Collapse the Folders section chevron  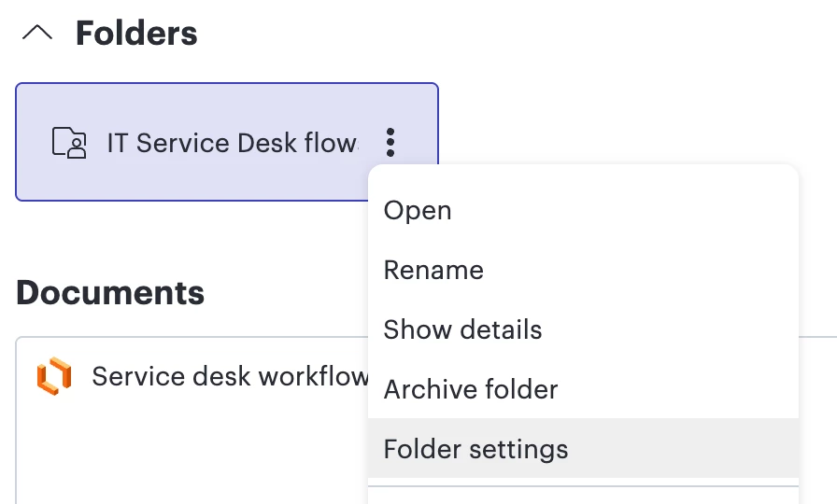[37, 34]
